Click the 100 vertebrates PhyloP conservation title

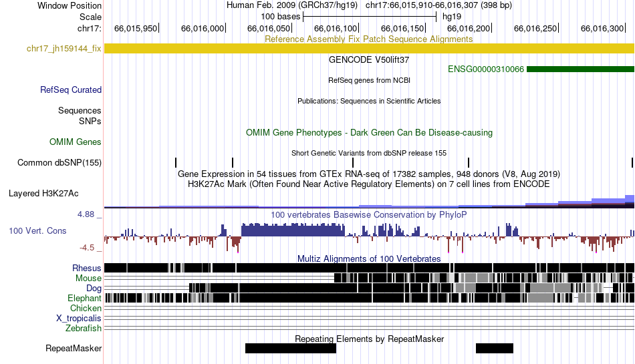[x=369, y=215]
